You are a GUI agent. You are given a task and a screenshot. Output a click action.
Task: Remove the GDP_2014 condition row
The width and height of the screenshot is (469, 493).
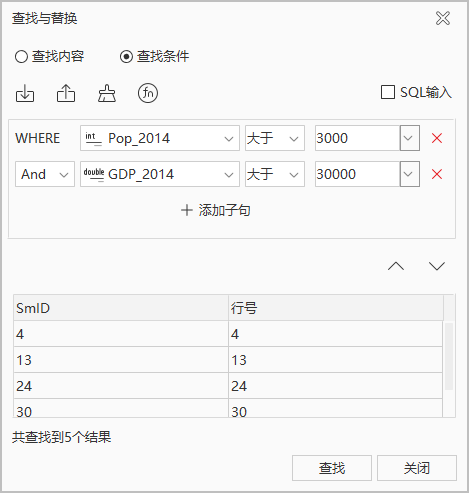[437, 174]
